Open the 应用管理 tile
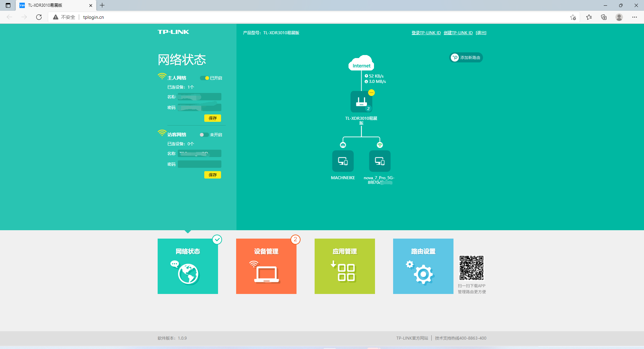Screen dimensions: 644x349 [345, 266]
